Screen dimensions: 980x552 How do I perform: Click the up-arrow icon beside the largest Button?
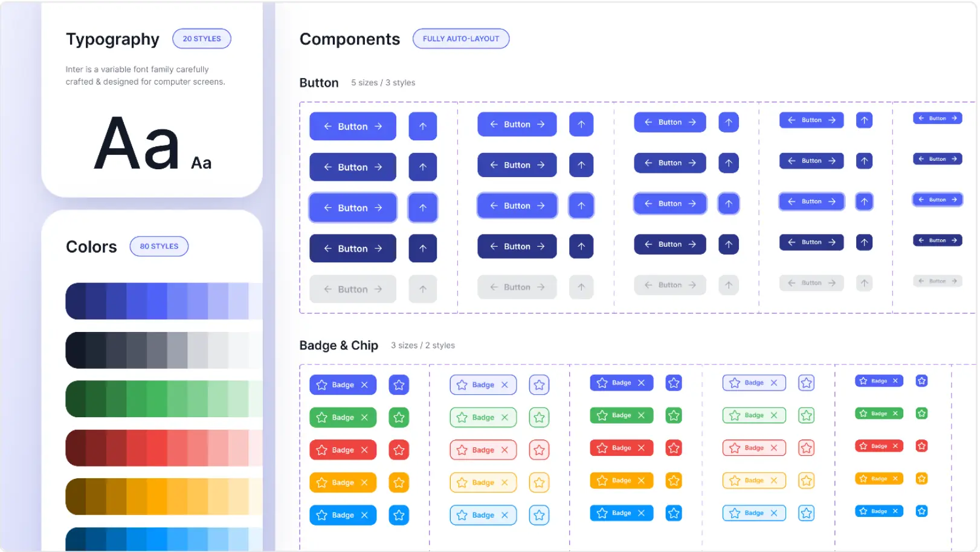click(x=423, y=126)
